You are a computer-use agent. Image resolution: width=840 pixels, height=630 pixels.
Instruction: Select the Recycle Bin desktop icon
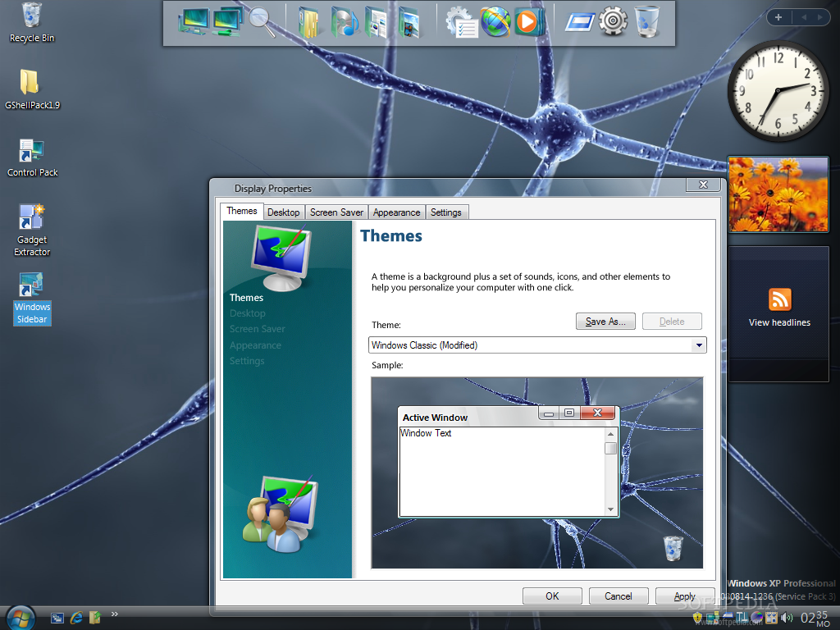tap(32, 22)
